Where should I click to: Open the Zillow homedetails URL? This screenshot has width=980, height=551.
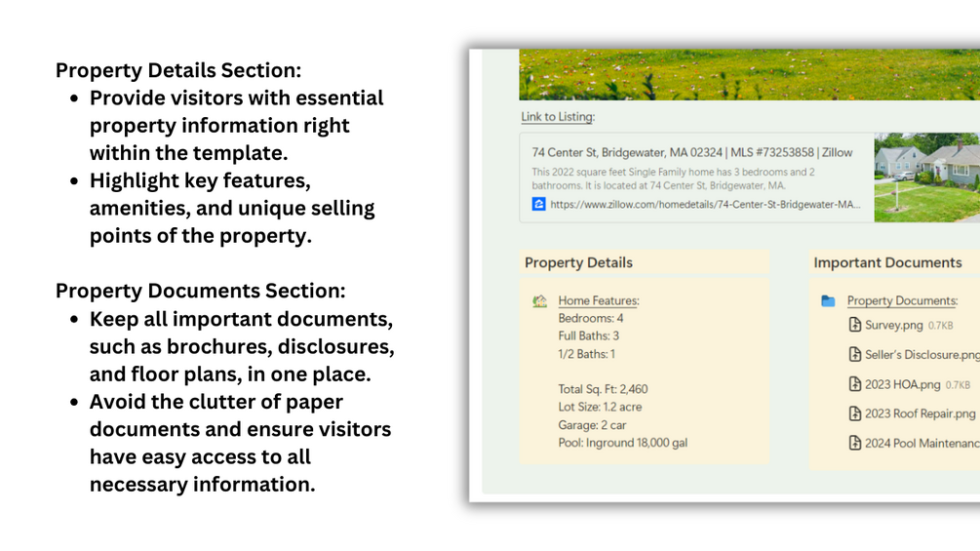705,204
